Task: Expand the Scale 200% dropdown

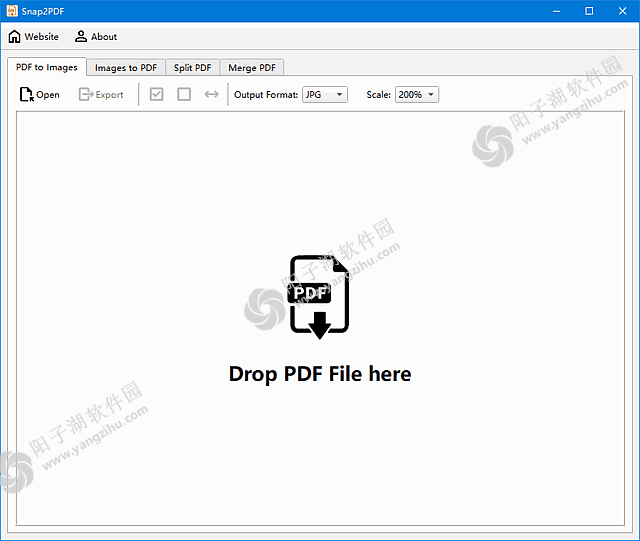Action: (x=417, y=95)
